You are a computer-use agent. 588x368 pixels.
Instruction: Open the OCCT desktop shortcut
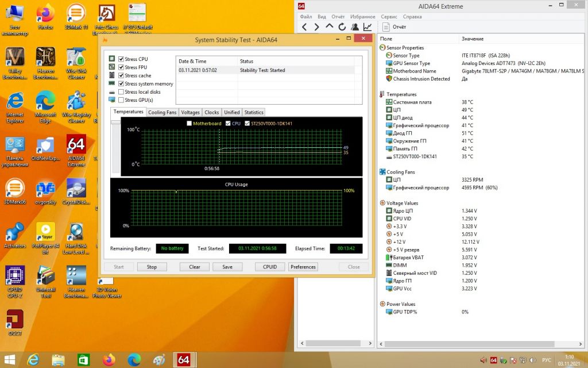(x=15, y=322)
